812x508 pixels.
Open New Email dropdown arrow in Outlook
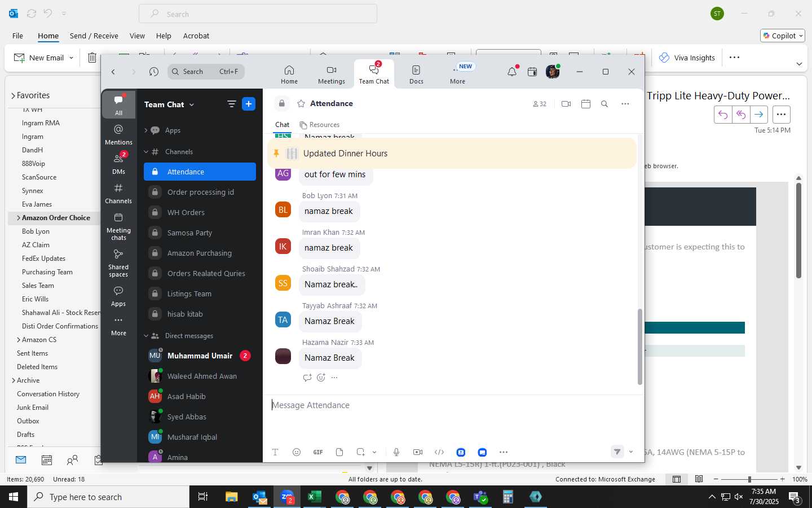71,58
